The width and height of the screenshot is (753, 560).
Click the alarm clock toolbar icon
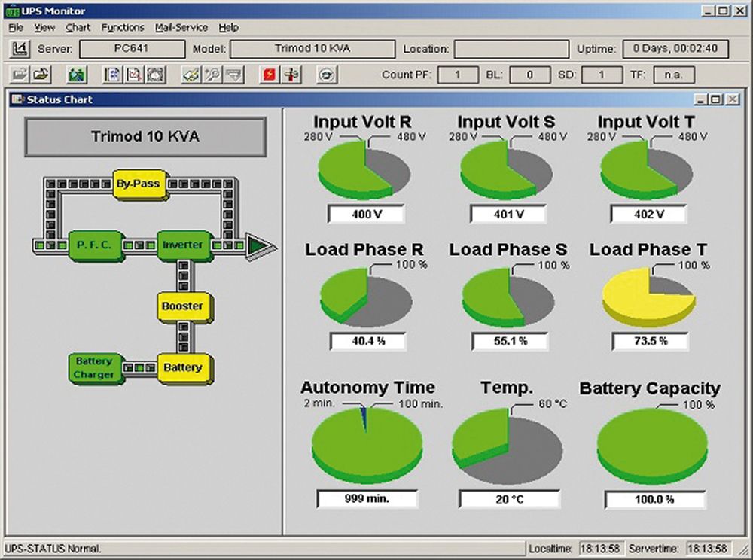pyautogui.click(x=156, y=75)
